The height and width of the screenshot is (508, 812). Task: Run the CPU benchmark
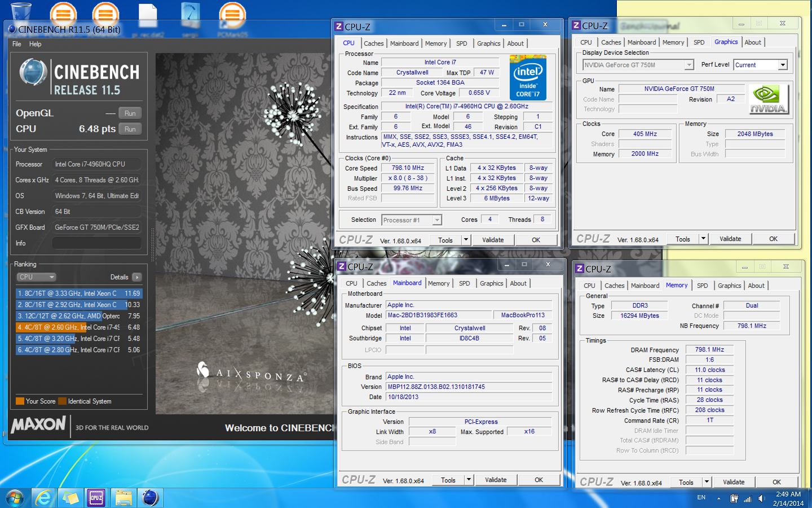click(x=130, y=129)
